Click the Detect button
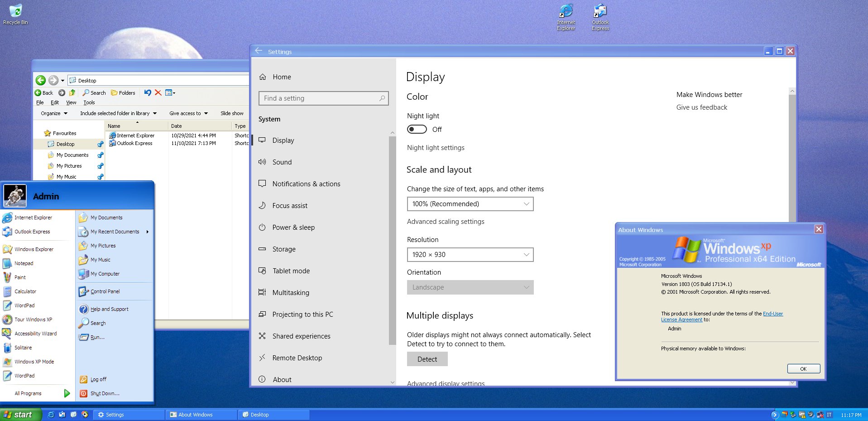868x421 pixels. [x=427, y=359]
